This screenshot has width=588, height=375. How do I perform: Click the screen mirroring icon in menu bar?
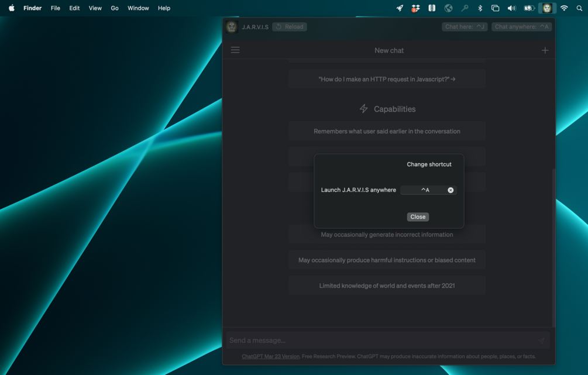[x=496, y=8]
